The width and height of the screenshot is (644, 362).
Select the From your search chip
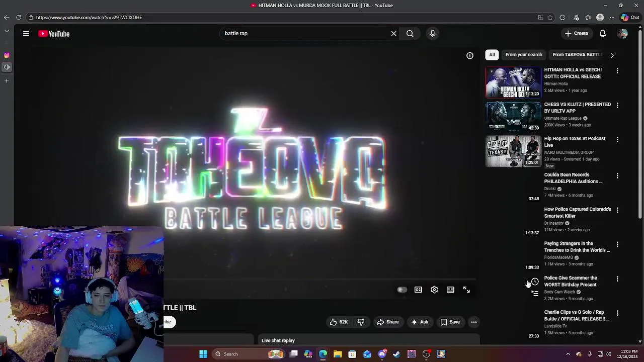point(524,55)
